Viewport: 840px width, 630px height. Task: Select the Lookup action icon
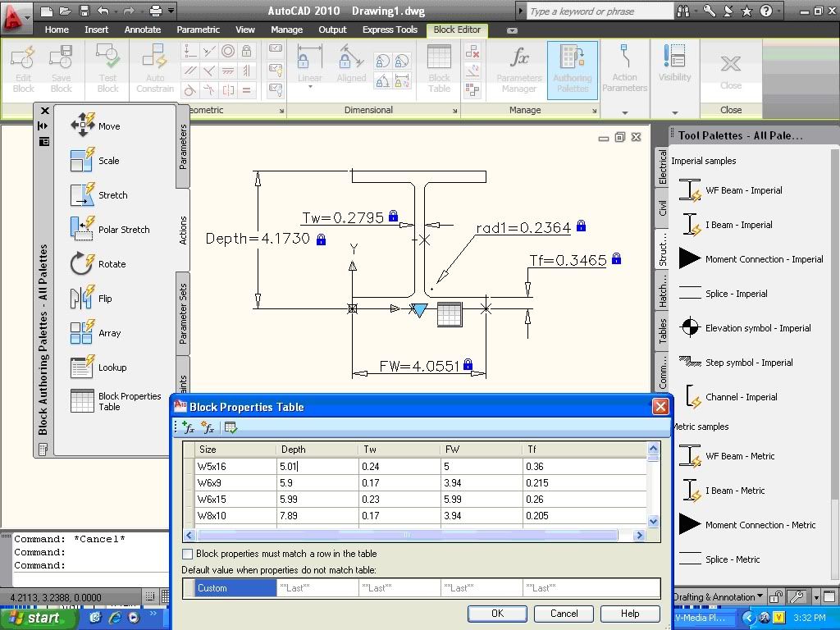pyautogui.click(x=82, y=367)
